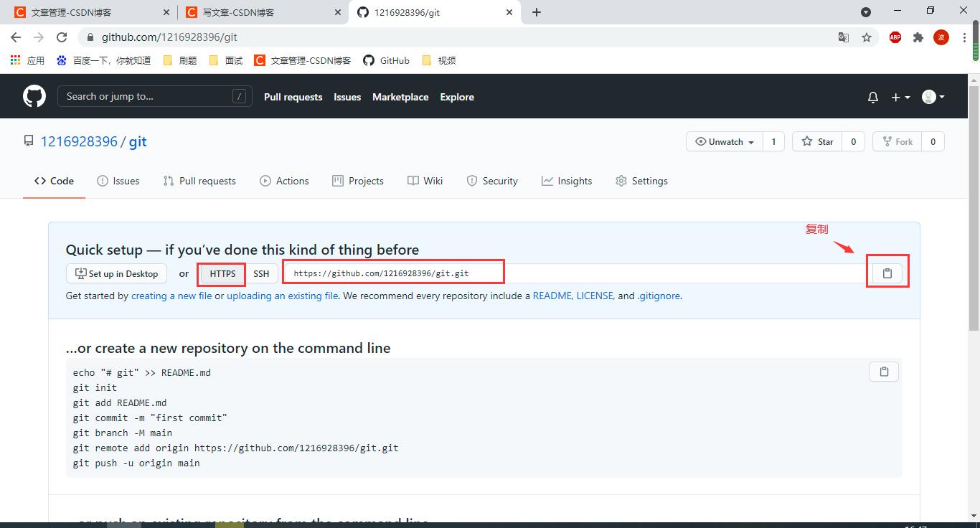Open Pull requests in top navigation
This screenshot has height=528, width=980.
[293, 97]
